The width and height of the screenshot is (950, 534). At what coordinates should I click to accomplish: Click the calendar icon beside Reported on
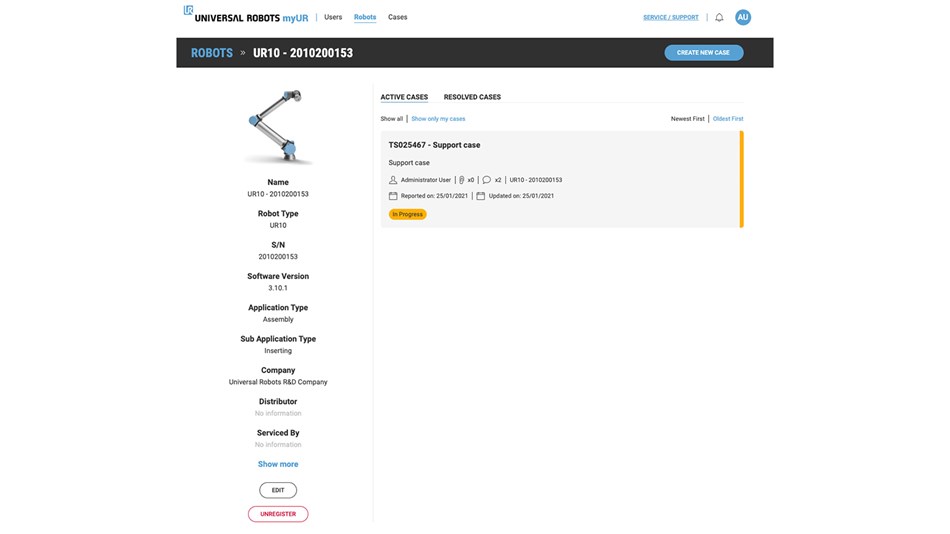point(393,196)
